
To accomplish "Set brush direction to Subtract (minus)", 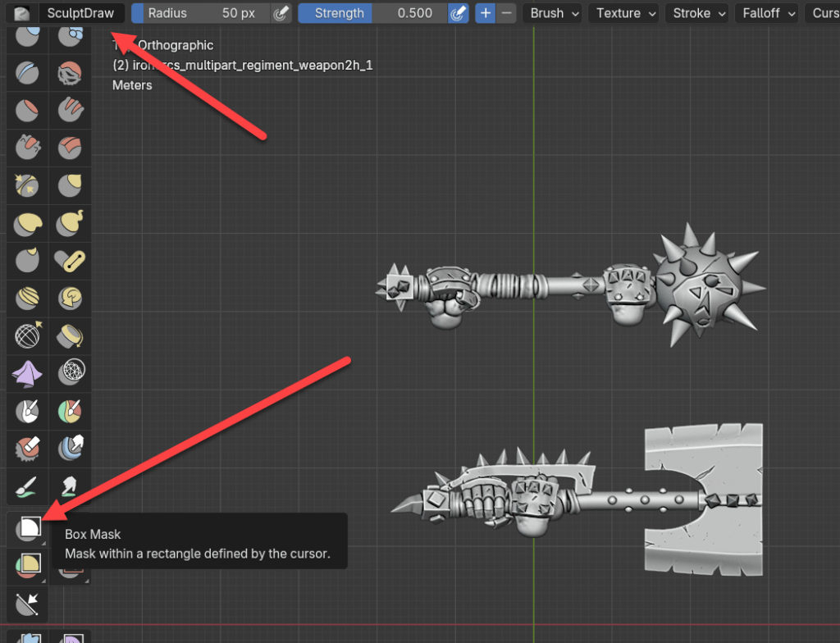I will click(507, 13).
